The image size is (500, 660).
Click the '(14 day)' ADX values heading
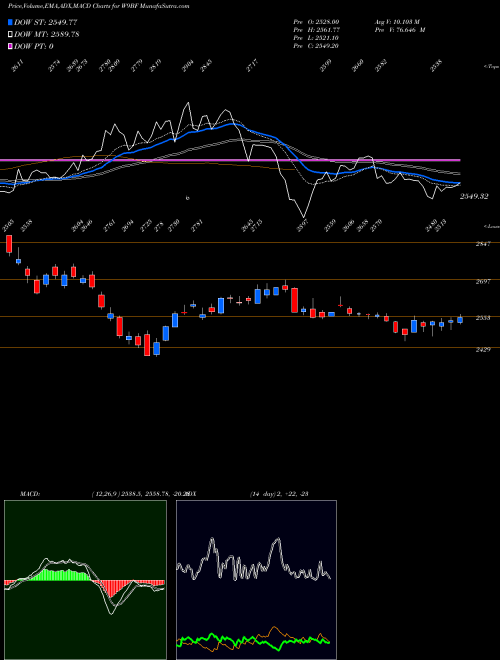pos(279,494)
